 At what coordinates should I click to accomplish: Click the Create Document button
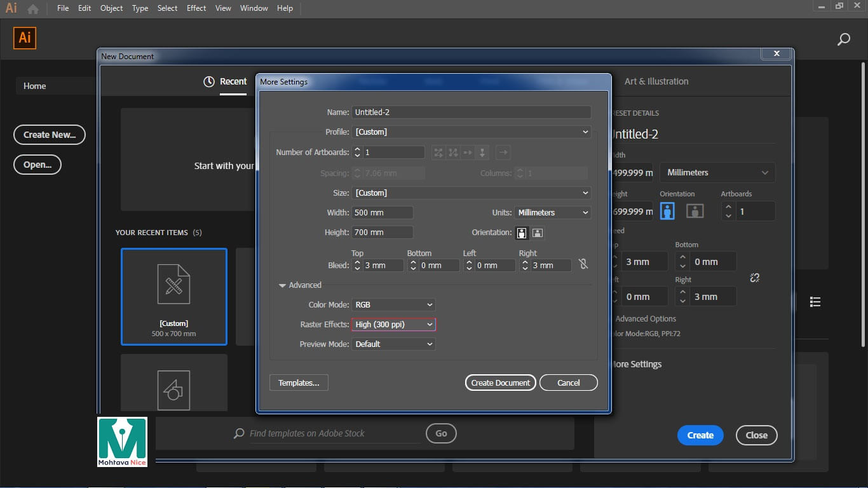pyautogui.click(x=501, y=383)
